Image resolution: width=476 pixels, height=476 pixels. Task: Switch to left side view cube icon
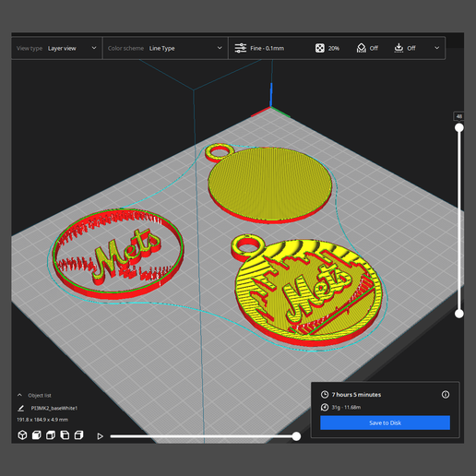coord(65,435)
